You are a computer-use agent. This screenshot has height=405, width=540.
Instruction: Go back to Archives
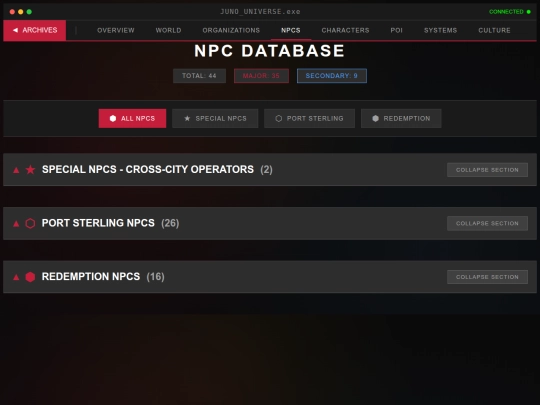coord(34,30)
